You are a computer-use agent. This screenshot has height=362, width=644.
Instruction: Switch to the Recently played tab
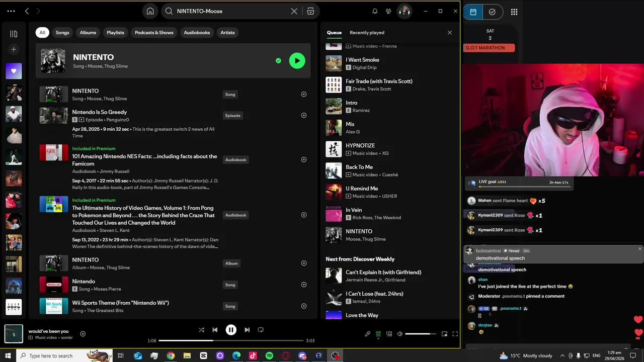click(367, 33)
